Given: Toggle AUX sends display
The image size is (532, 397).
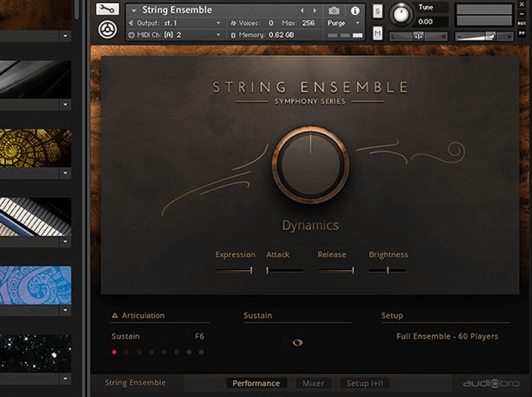Looking at the screenshot, I should (522, 23).
